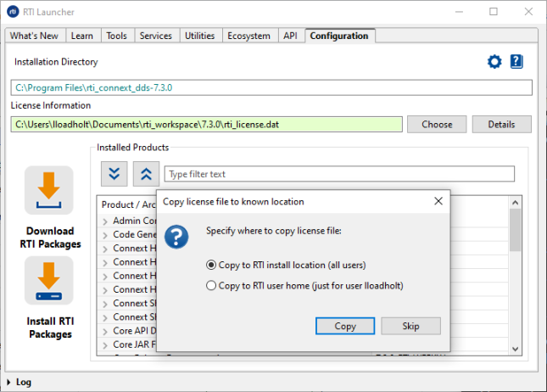Open the help book icon
The image size is (547, 392).
pyautogui.click(x=516, y=62)
